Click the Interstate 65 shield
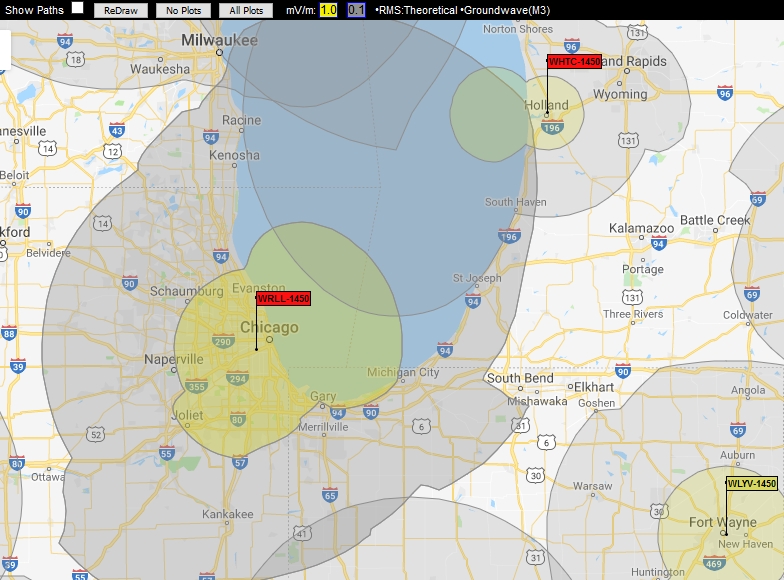Viewport: 784px width, 580px height. click(x=330, y=496)
